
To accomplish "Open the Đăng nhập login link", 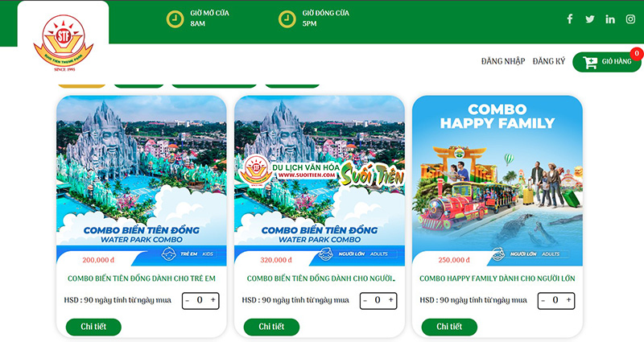I will 503,61.
